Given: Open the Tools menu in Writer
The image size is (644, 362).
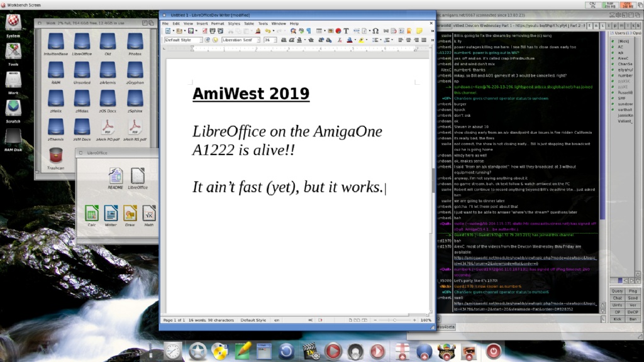Looking at the screenshot, I should pyautogui.click(x=263, y=23).
